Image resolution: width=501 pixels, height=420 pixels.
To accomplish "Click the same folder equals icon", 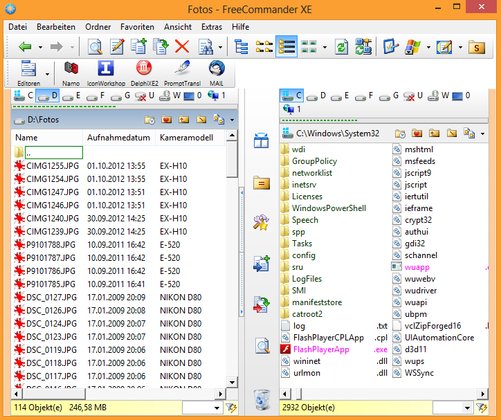I will point(261,183).
